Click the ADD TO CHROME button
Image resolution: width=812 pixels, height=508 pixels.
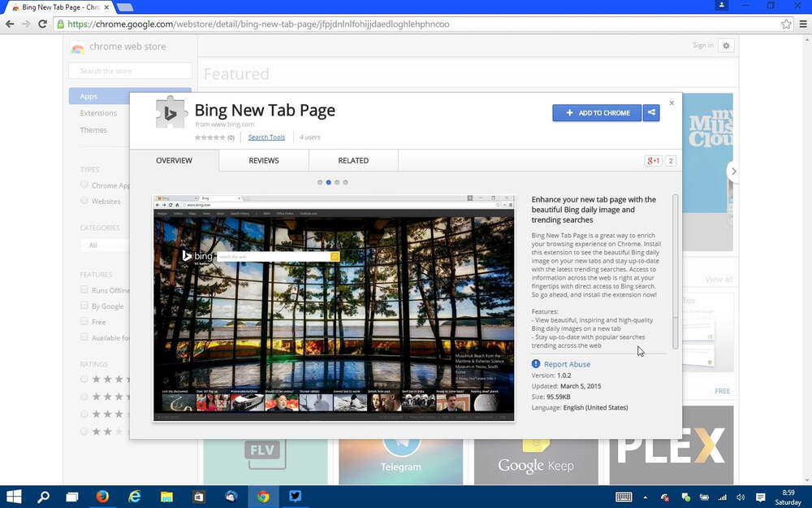pos(598,113)
